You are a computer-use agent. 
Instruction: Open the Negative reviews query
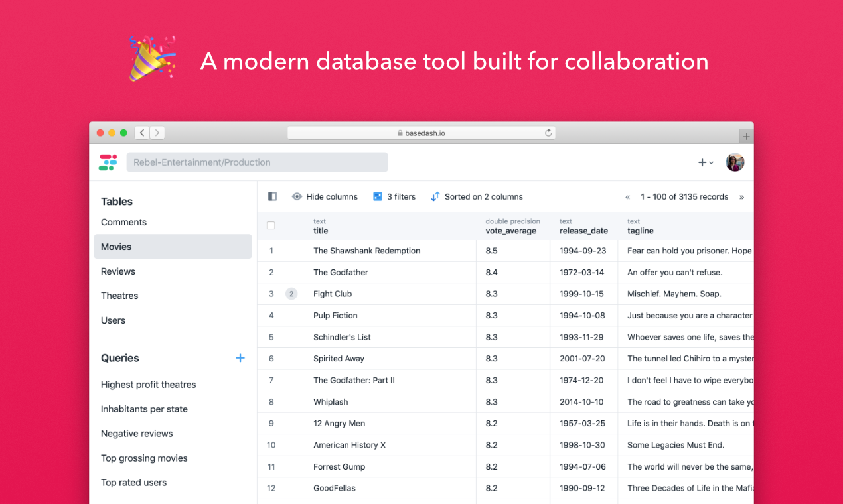(x=137, y=433)
